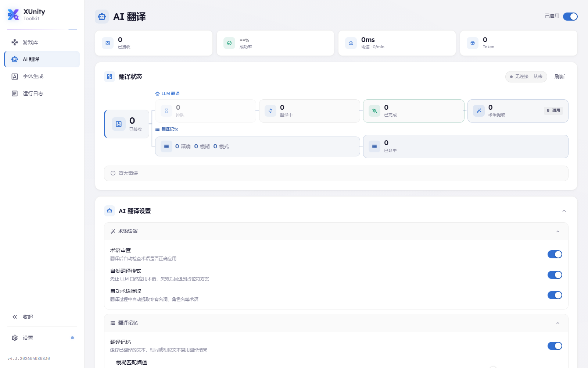
Task: Click the 刷新 refresh button
Action: point(560,77)
